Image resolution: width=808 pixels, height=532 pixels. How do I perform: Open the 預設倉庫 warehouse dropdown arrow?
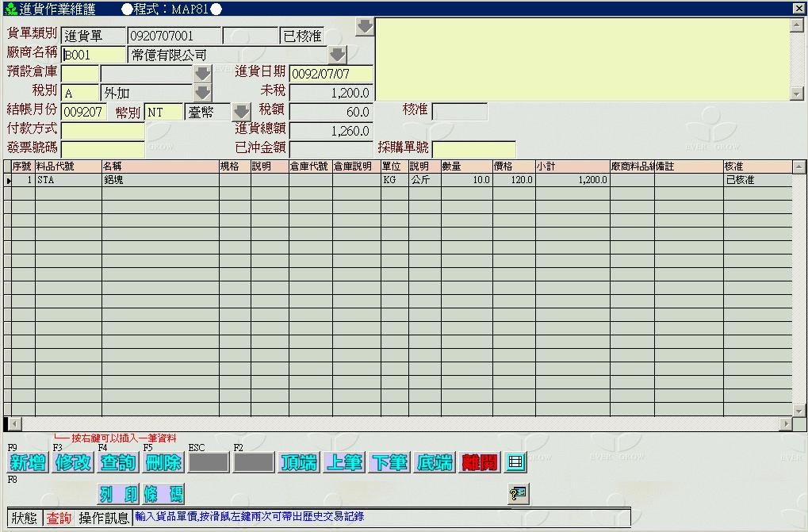[x=203, y=74]
